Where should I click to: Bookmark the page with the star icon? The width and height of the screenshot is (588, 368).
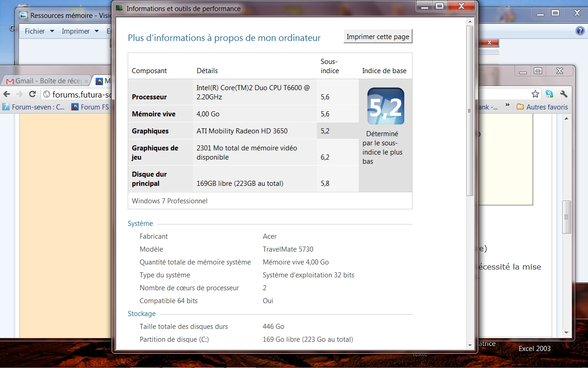535,94
